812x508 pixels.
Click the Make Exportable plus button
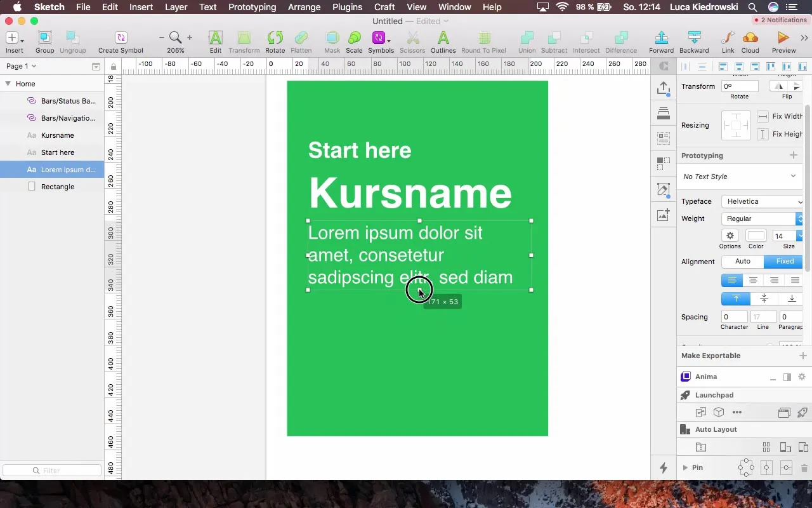tap(803, 356)
